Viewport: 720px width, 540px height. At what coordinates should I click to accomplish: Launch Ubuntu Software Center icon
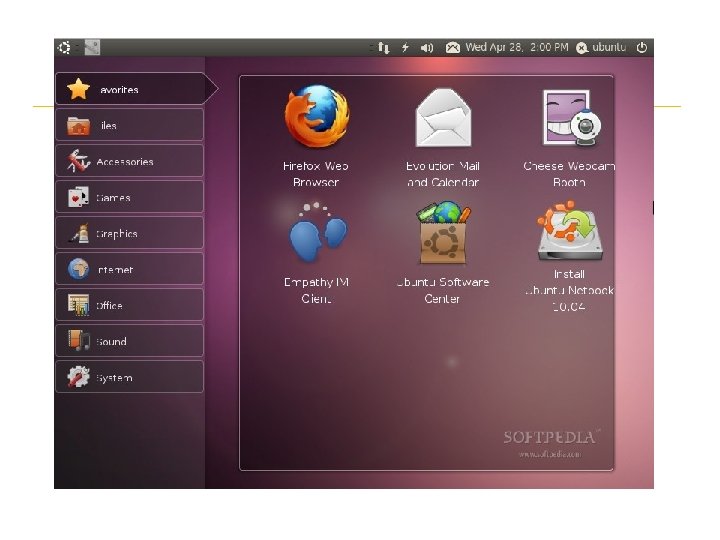(443, 233)
